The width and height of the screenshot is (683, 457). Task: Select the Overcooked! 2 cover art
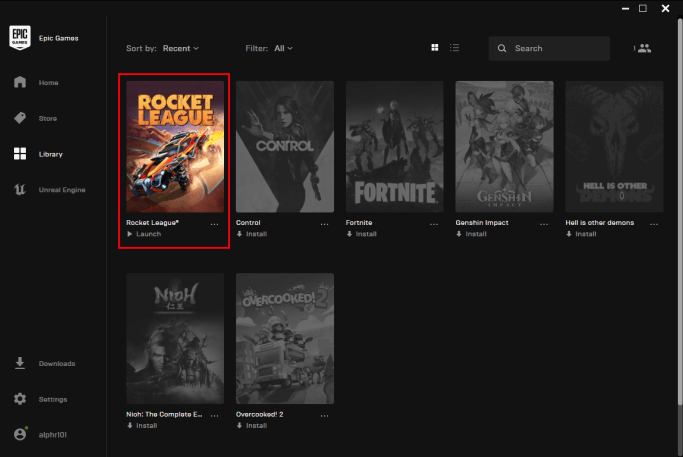click(285, 339)
